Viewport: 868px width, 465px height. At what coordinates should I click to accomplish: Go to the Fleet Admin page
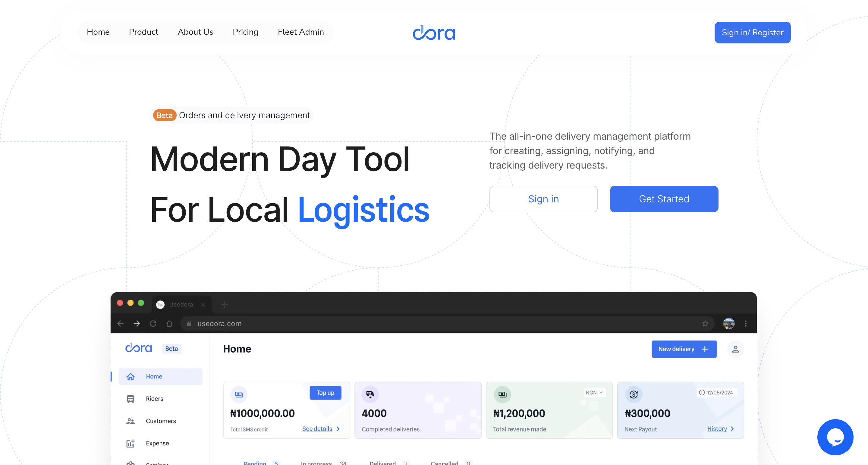tap(300, 32)
